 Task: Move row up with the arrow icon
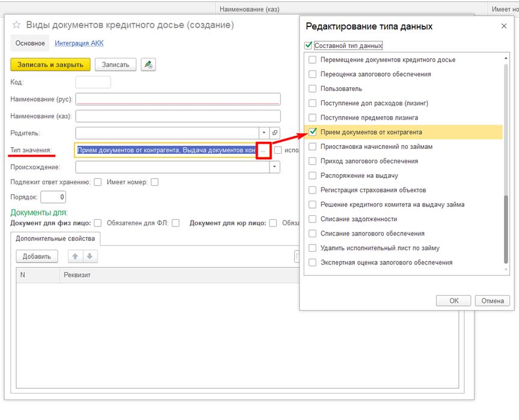pos(75,257)
